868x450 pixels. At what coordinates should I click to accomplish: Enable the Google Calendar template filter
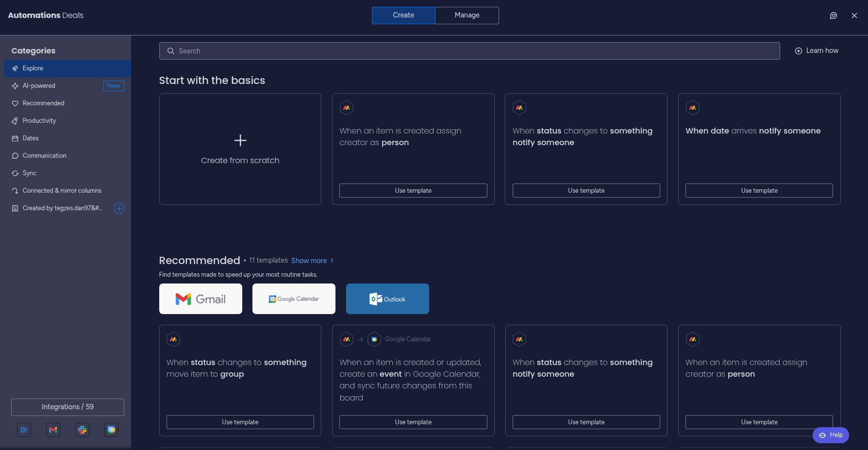pos(293,299)
